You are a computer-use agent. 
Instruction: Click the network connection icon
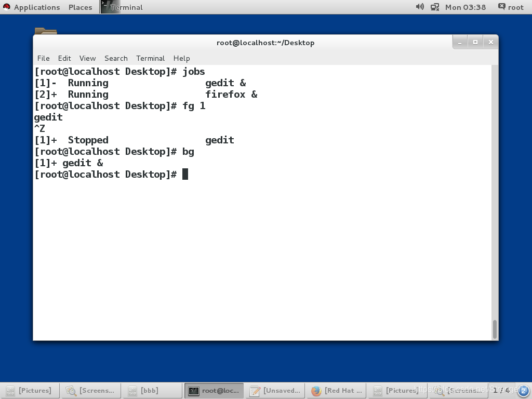click(x=435, y=7)
